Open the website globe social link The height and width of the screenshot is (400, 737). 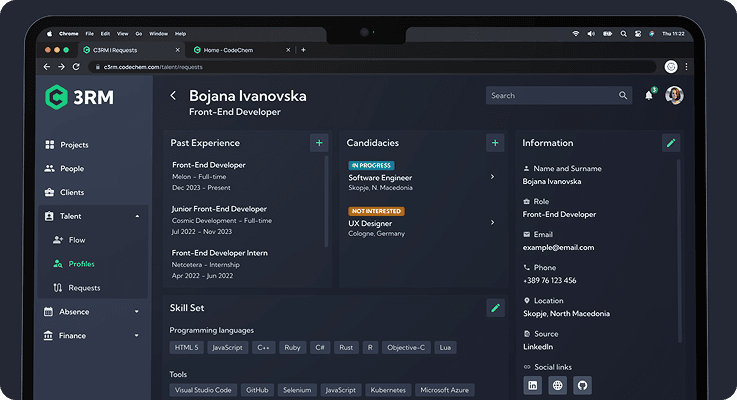click(557, 385)
